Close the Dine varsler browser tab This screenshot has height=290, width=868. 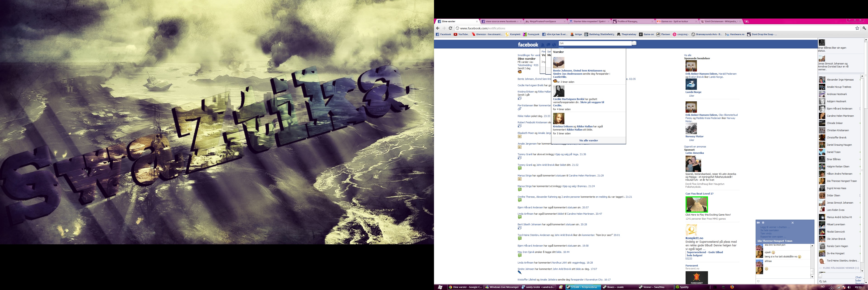(x=476, y=21)
